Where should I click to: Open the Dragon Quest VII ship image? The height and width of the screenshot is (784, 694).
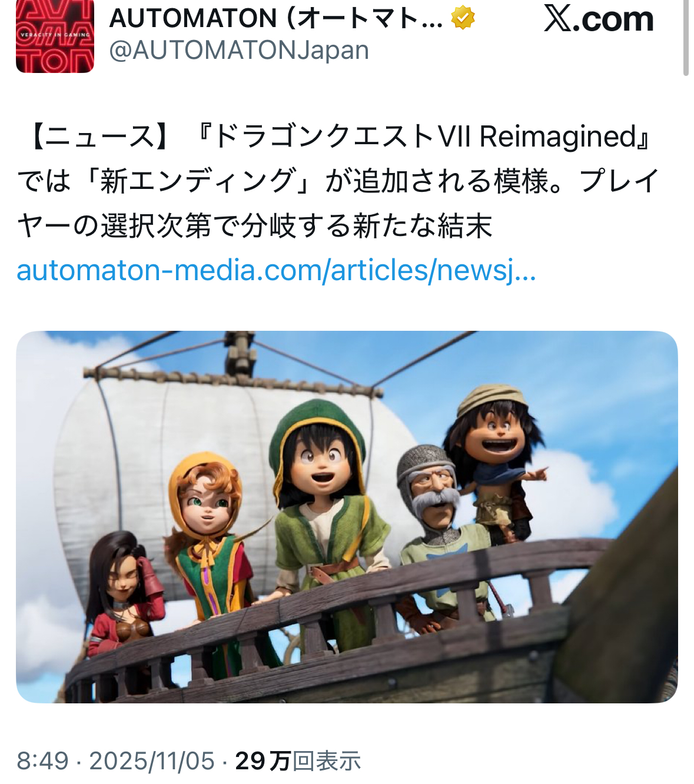point(347,517)
